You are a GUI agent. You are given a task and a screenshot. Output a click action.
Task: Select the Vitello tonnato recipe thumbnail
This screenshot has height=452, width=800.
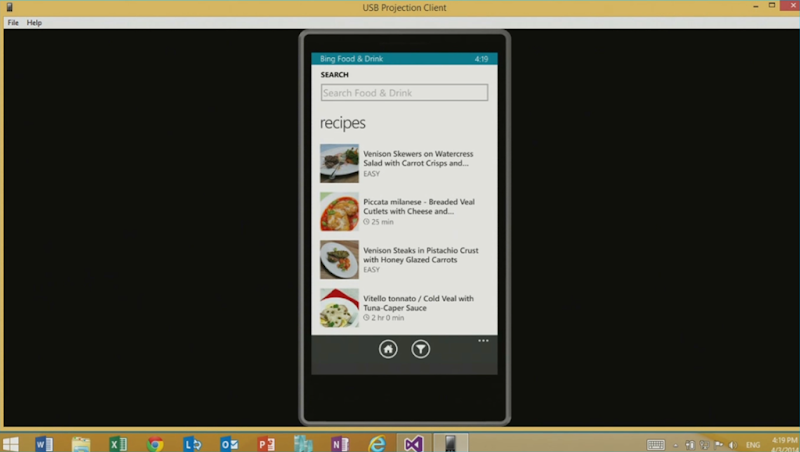[x=339, y=308]
